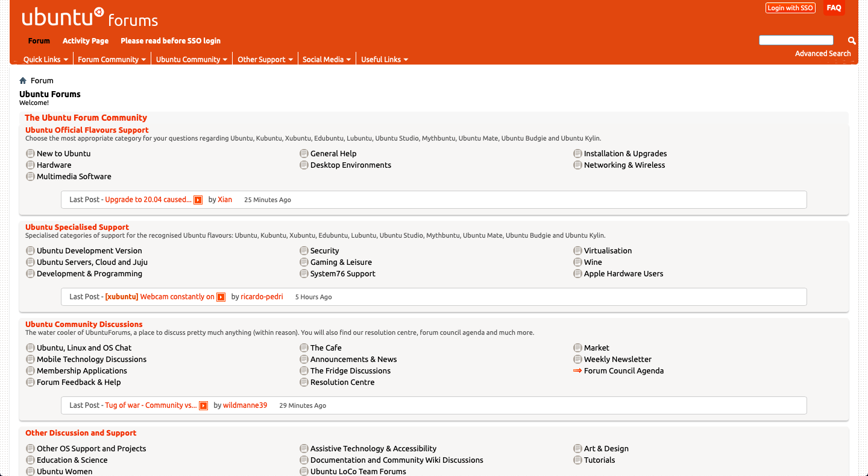Image resolution: width=868 pixels, height=476 pixels.
Task: Open Ubuntu Servers, Cloud and Juju forum
Action: (92, 262)
